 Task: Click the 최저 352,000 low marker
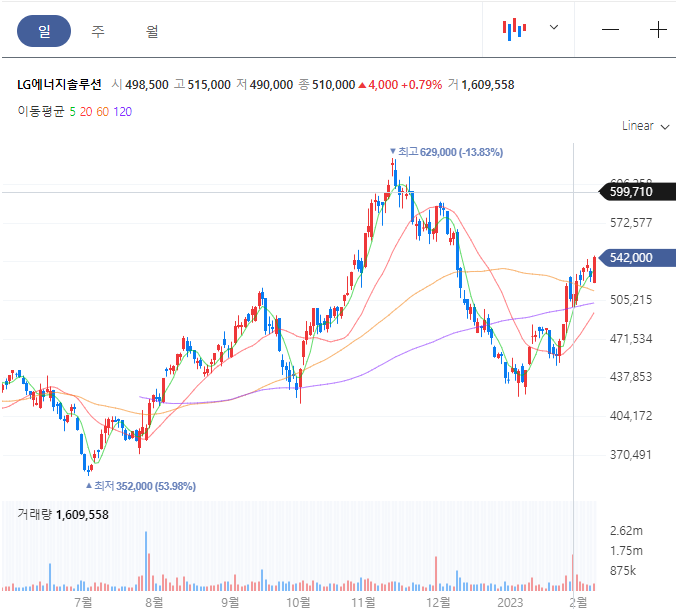click(141, 486)
